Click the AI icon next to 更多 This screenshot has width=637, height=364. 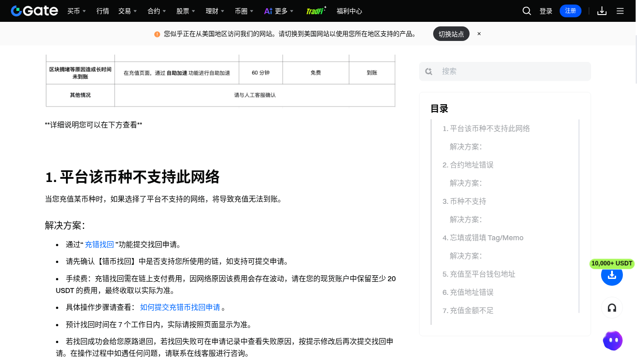(x=268, y=11)
